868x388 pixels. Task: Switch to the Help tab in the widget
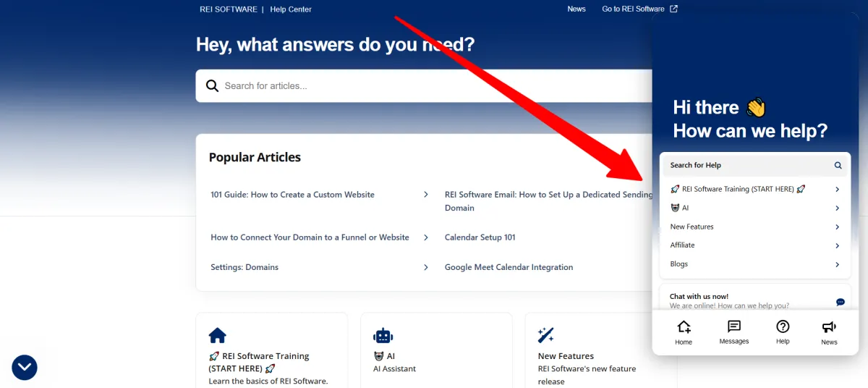pos(783,333)
